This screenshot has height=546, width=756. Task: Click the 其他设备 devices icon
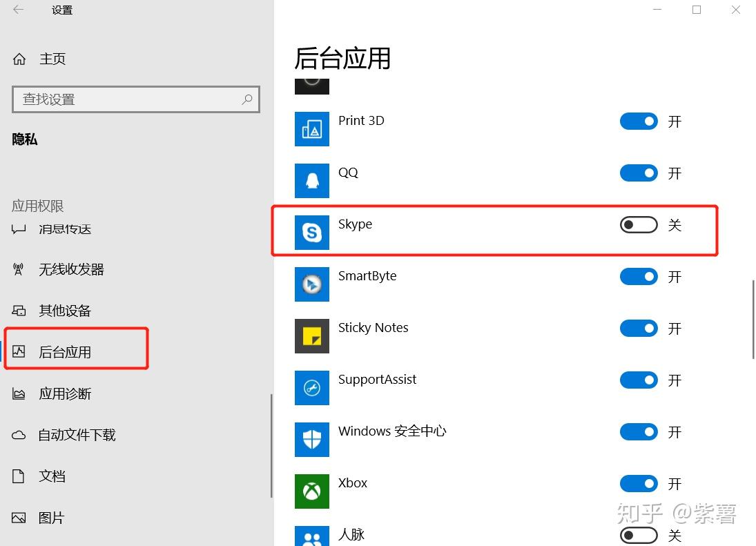(19, 311)
